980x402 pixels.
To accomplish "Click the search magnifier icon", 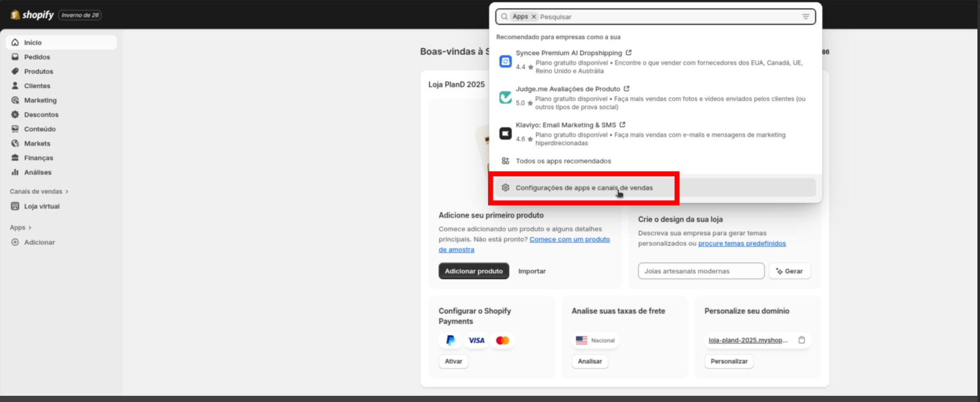I will click(504, 17).
